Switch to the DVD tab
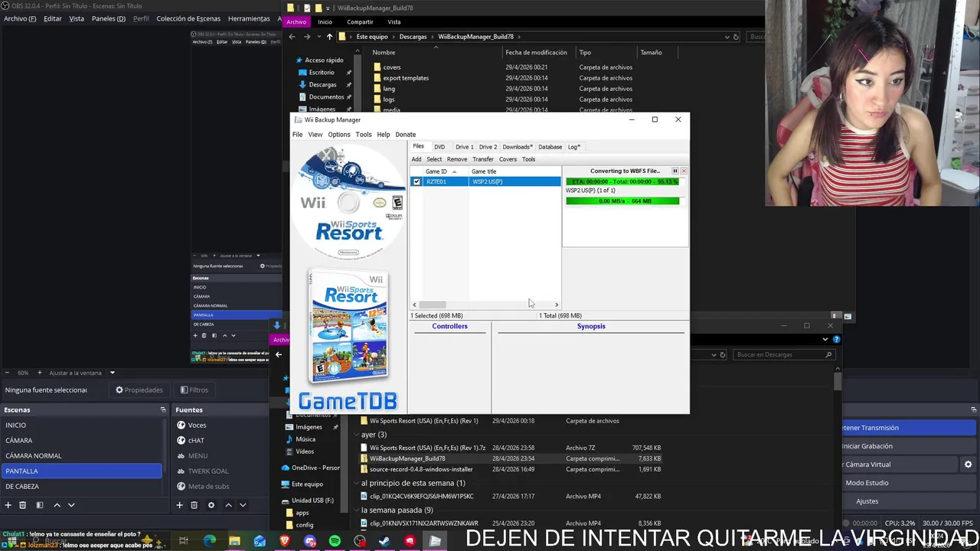 click(x=439, y=147)
